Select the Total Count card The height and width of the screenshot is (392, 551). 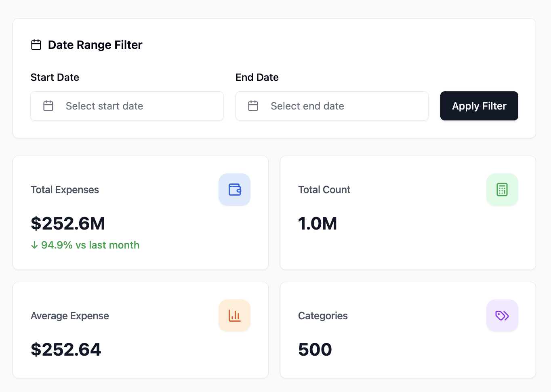(x=408, y=212)
